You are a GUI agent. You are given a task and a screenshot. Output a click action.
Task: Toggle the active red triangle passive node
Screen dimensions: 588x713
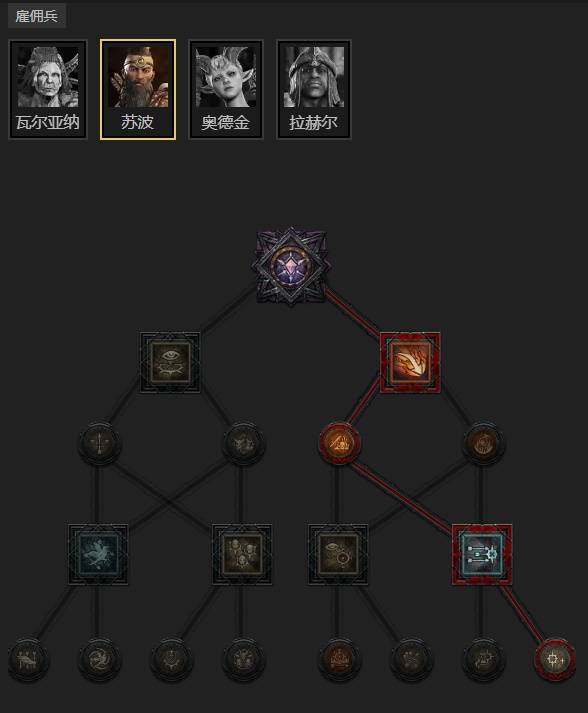coord(339,443)
